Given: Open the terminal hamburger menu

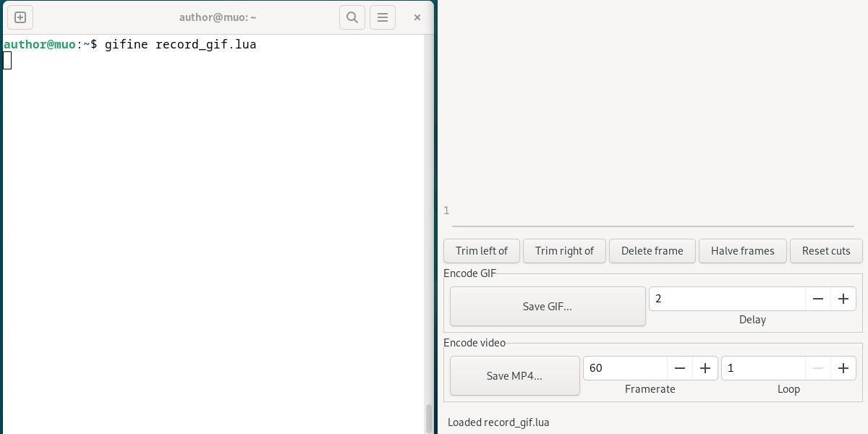Looking at the screenshot, I should click(382, 17).
